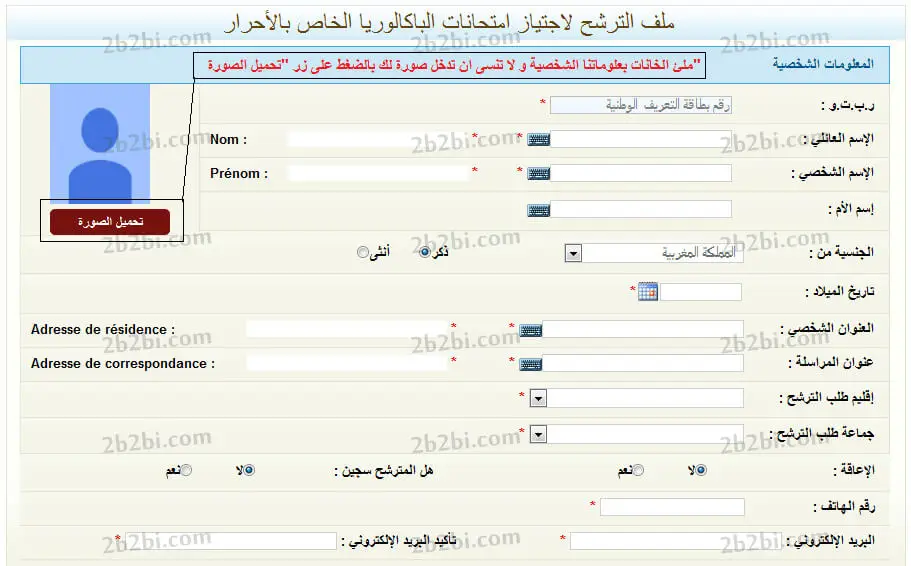The width and height of the screenshot is (911, 566).
Task: Expand the إقليم طلب الترشح dropdown
Action: pyautogui.click(x=538, y=399)
